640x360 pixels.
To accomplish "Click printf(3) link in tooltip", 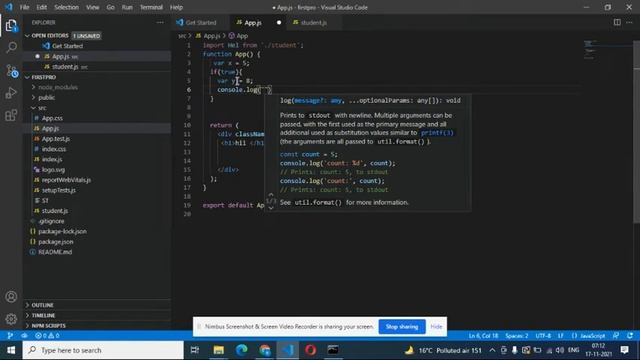I will pyautogui.click(x=437, y=133).
